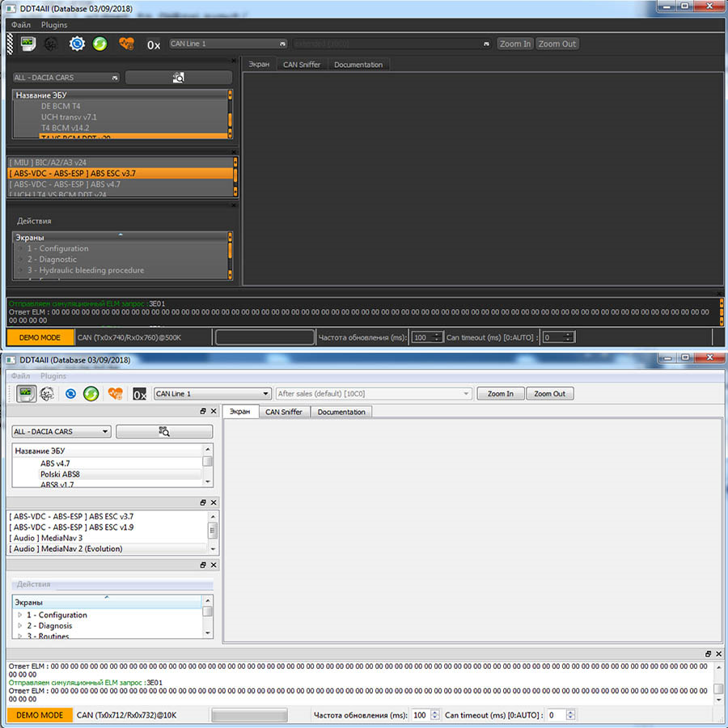Image resolution: width=728 pixels, height=728 pixels.
Task: Click refresh rate spinner arrows in light window
Action: [x=434, y=715]
